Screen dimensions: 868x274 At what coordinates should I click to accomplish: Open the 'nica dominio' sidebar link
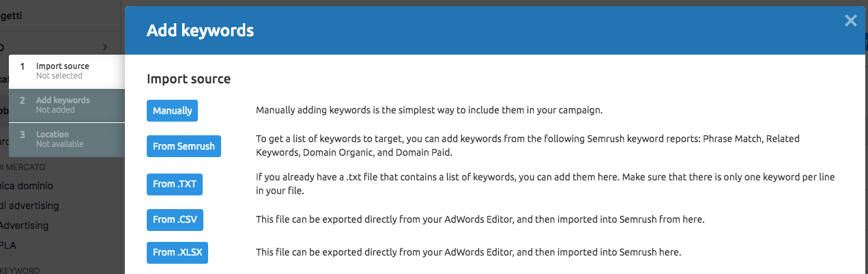27,185
